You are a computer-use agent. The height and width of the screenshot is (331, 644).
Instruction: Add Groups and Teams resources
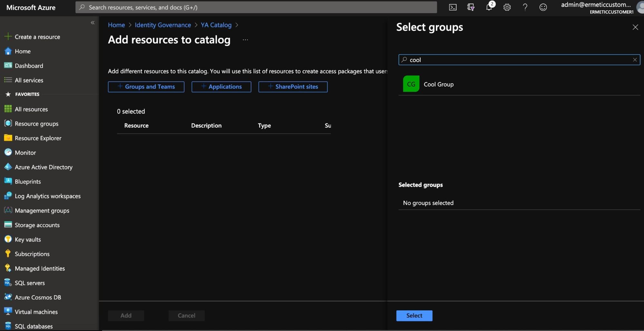[146, 87]
